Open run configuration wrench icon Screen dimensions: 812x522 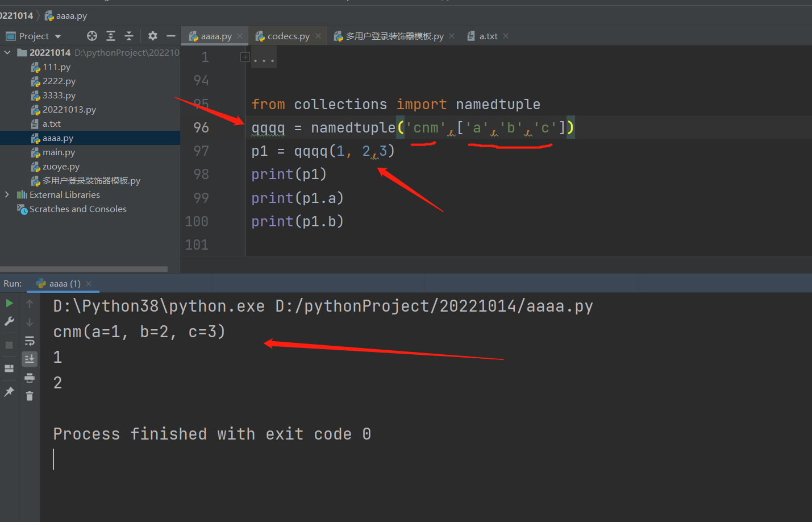(x=9, y=321)
